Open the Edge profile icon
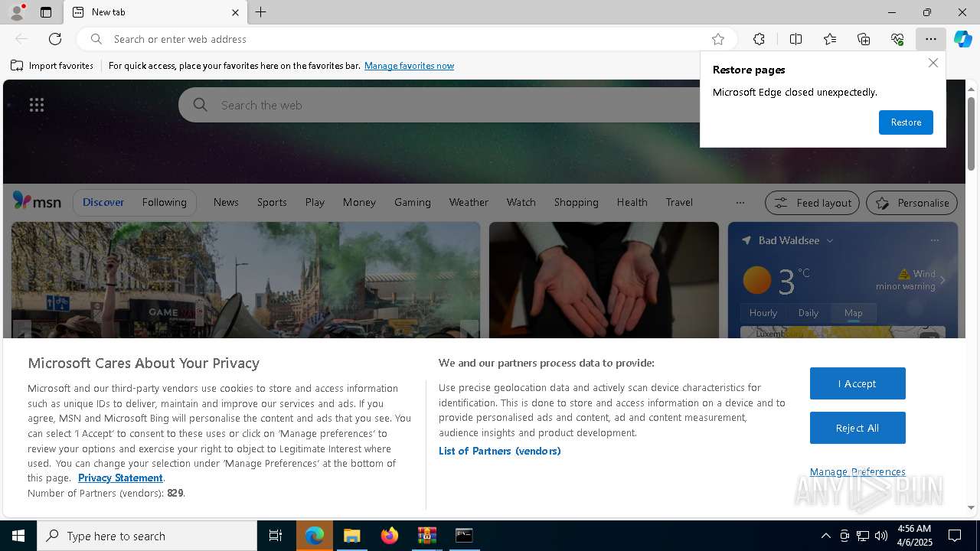This screenshot has width=980, height=551. [x=16, y=12]
